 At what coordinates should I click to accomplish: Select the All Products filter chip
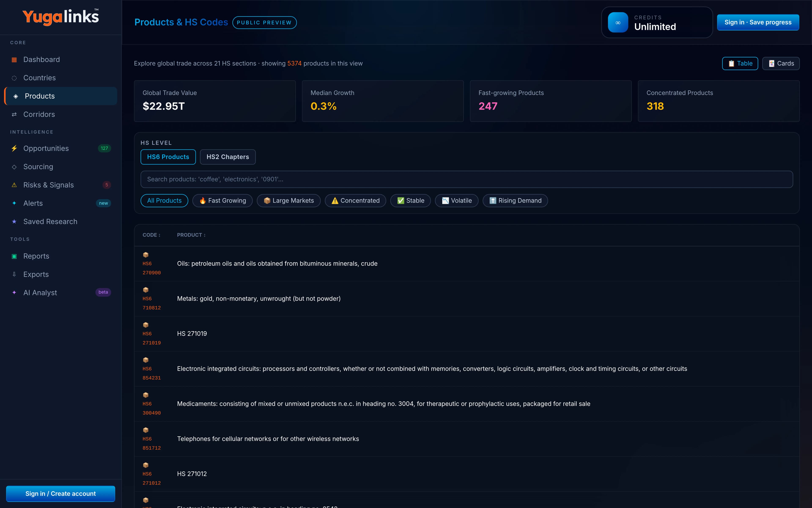(x=165, y=201)
